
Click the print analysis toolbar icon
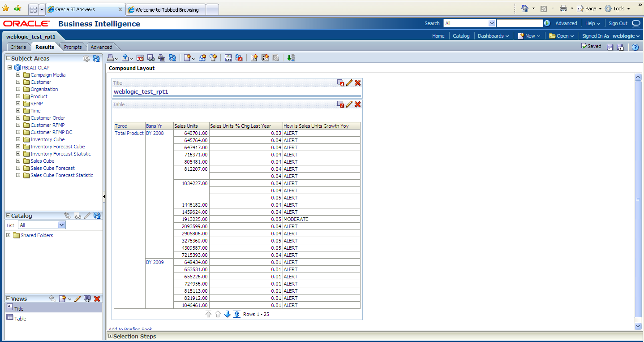click(x=110, y=58)
